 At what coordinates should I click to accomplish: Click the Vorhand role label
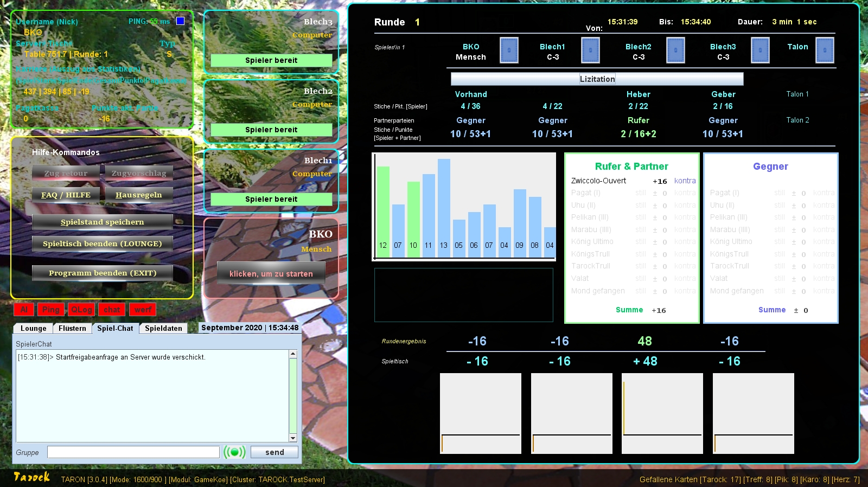pyautogui.click(x=471, y=94)
